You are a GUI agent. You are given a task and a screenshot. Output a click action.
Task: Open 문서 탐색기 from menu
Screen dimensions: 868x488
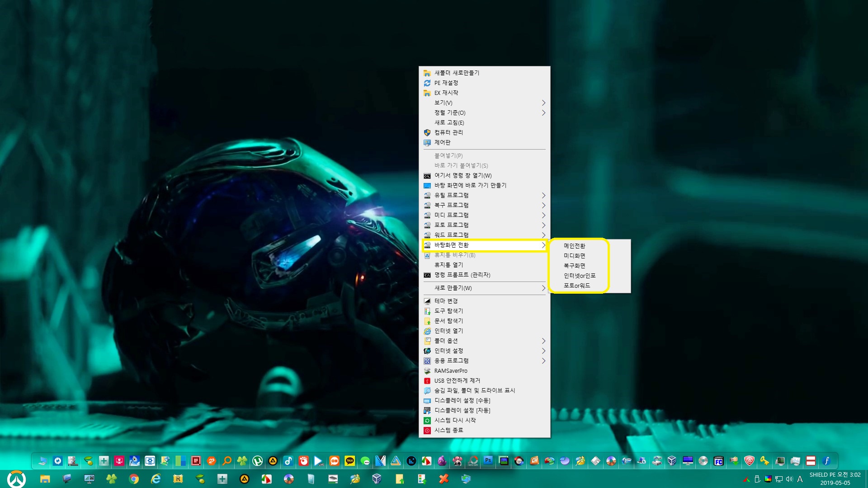[x=485, y=321]
